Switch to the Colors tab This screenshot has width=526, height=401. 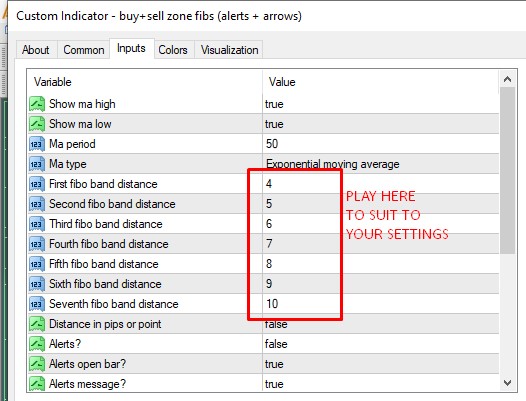[x=173, y=50]
